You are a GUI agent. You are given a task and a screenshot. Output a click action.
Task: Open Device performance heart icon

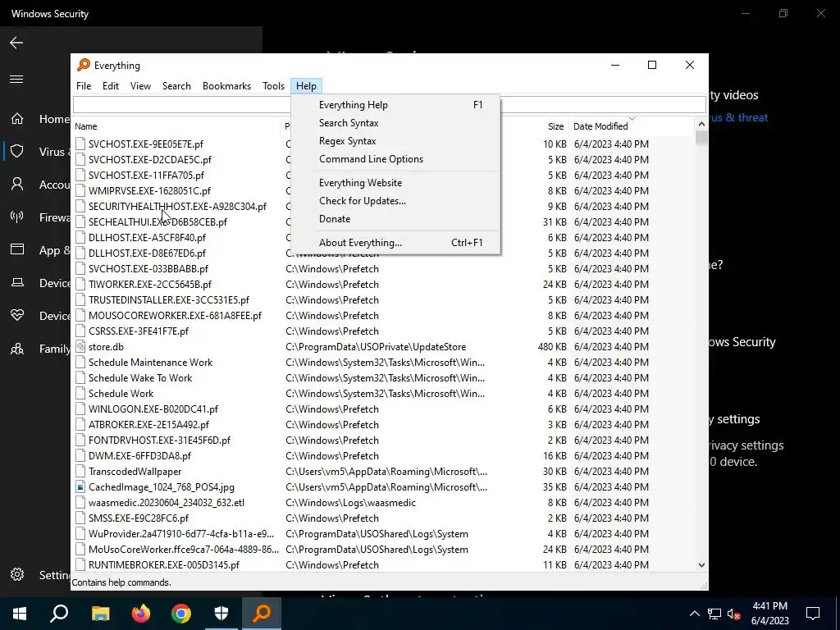(x=17, y=316)
